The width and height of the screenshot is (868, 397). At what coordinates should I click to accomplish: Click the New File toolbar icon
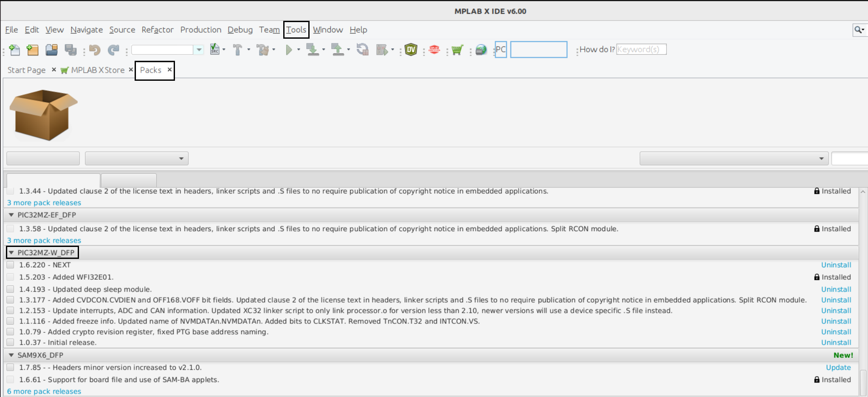14,50
